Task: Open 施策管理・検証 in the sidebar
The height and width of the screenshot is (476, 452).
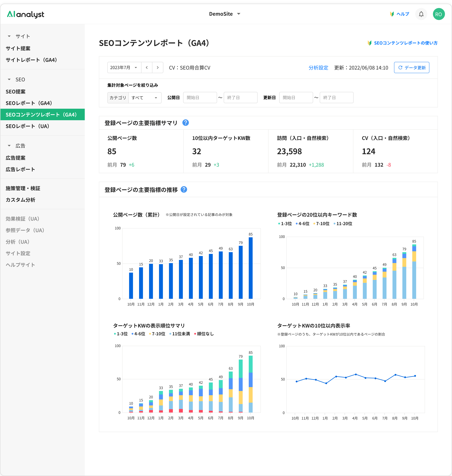Action: tap(23, 188)
